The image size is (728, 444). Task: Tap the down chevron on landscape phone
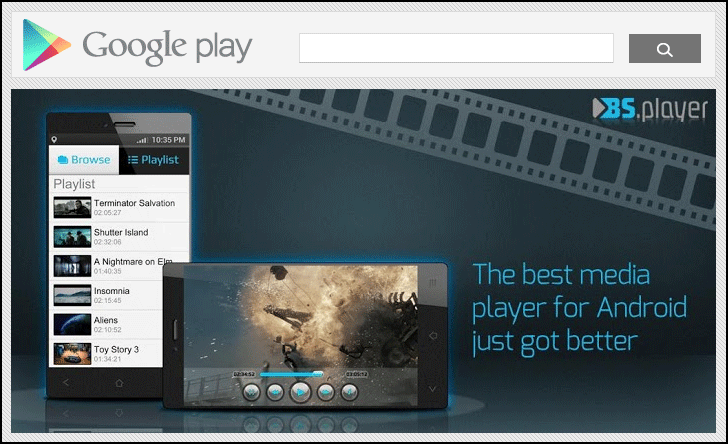(x=432, y=387)
